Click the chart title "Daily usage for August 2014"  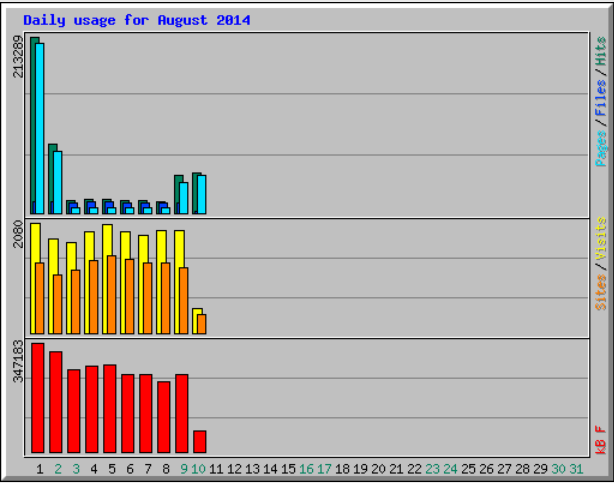pyautogui.click(x=137, y=20)
